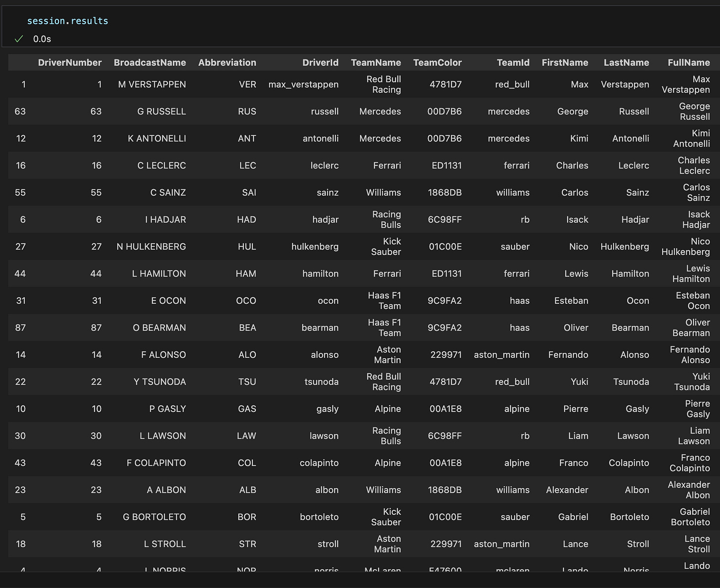Click the TeamId column header
This screenshot has width=720, height=588.
point(513,63)
